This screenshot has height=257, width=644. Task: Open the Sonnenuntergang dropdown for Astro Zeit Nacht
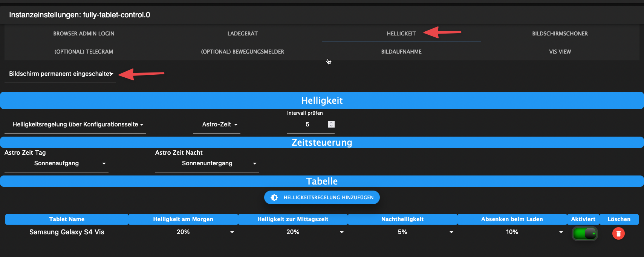click(x=207, y=163)
